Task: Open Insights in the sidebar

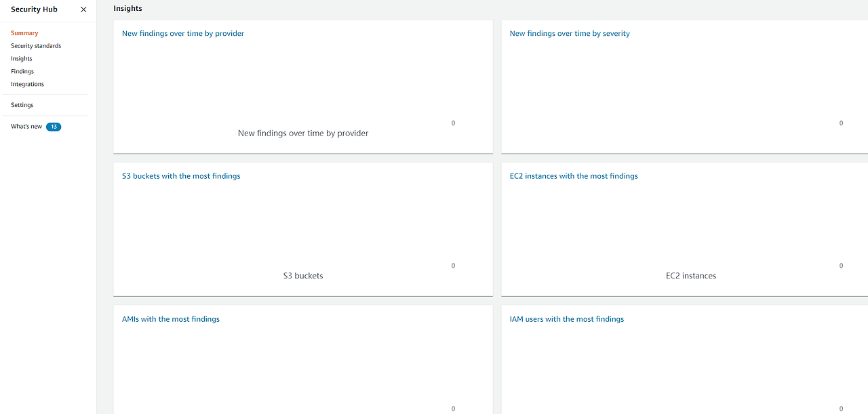Action: click(x=22, y=59)
